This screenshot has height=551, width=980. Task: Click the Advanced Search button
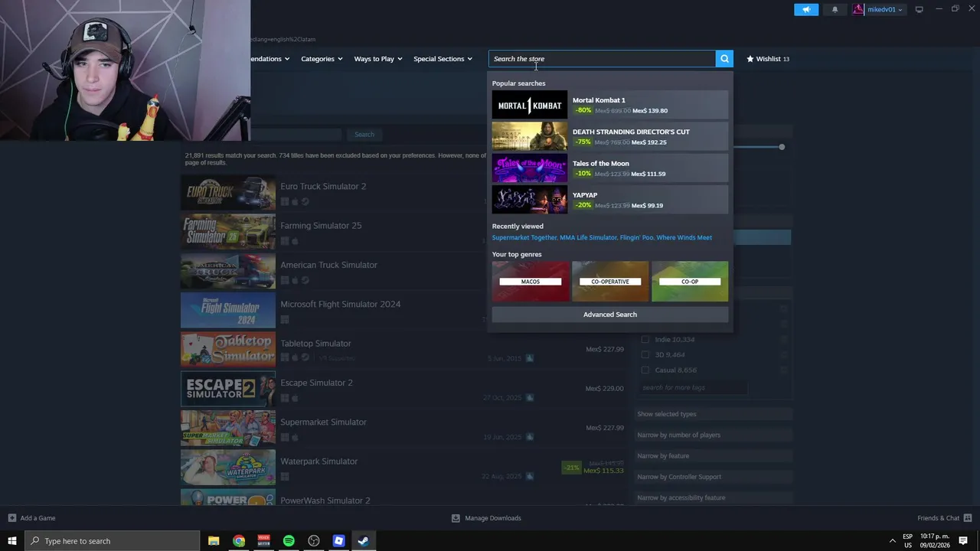(610, 315)
